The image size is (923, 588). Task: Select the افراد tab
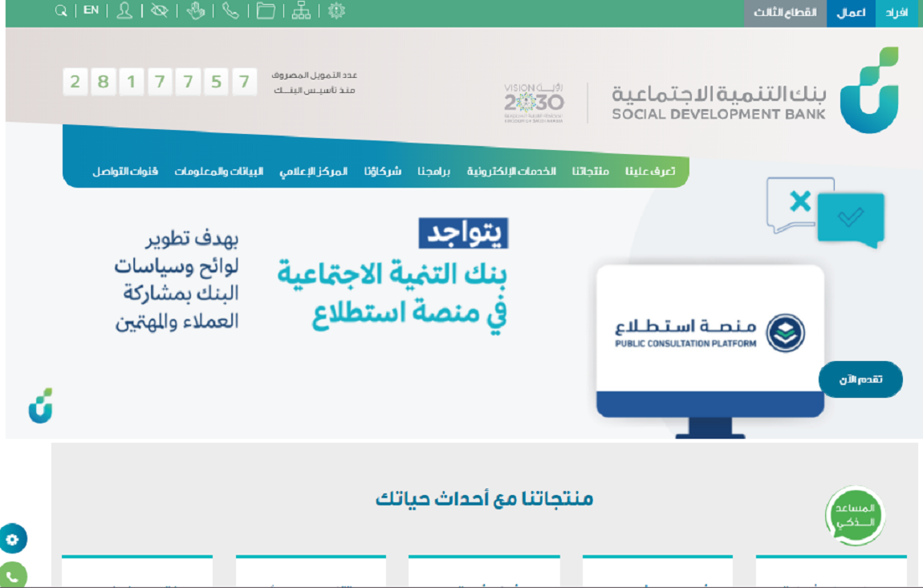point(897,13)
